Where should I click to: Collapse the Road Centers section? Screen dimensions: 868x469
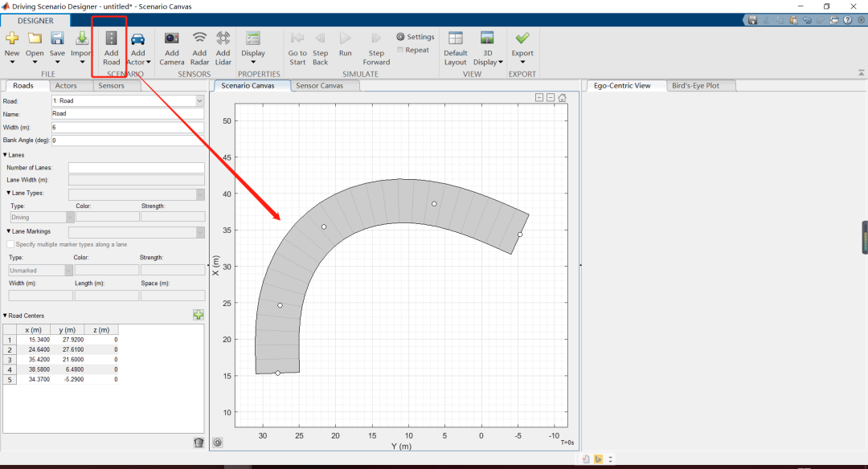(5, 316)
